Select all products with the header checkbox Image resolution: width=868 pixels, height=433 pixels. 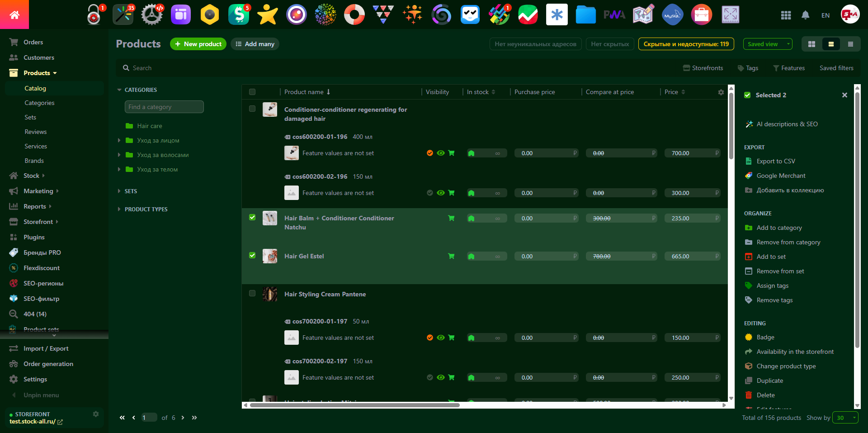tap(252, 92)
